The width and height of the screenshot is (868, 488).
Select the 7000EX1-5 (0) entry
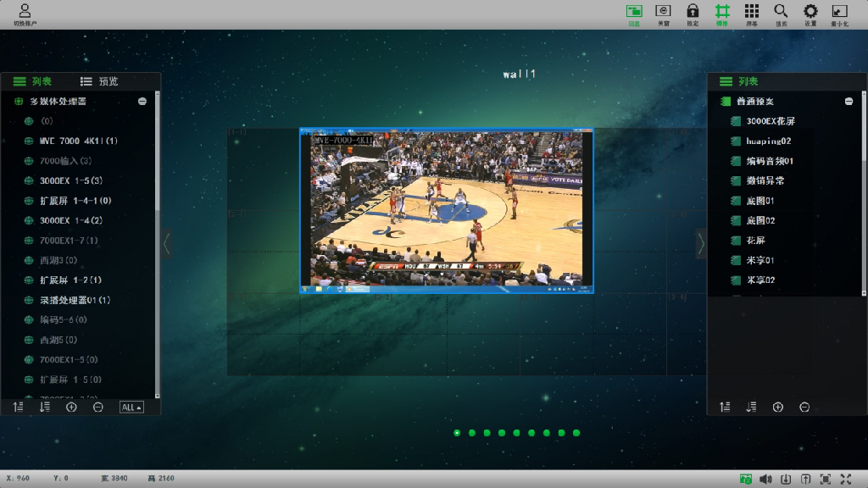point(69,359)
